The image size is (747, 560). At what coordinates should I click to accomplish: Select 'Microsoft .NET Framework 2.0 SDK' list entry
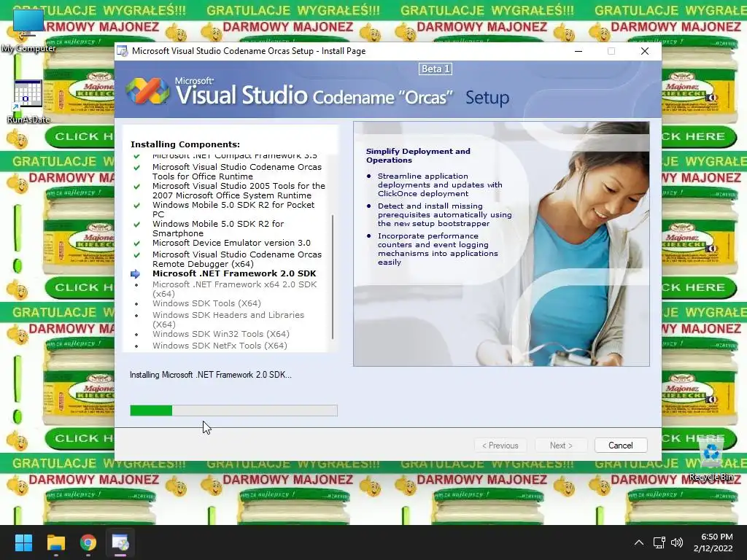pyautogui.click(x=234, y=273)
